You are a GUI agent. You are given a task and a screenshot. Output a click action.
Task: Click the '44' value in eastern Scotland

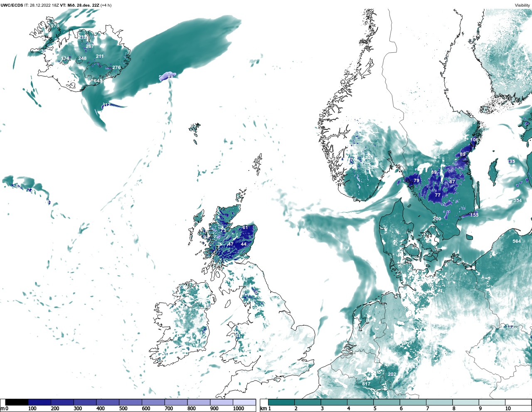pos(244,244)
